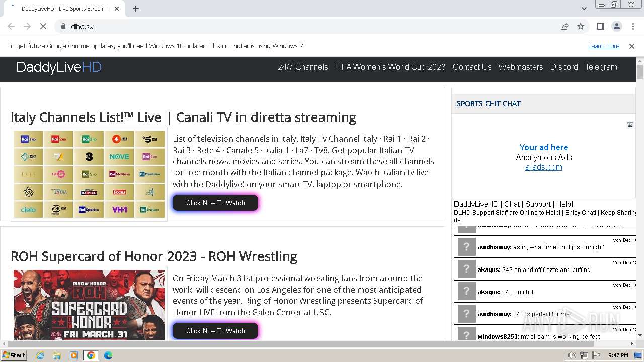644x362 pixels.
Task: Close the DaddyLiveHD tab
Action: (117, 9)
